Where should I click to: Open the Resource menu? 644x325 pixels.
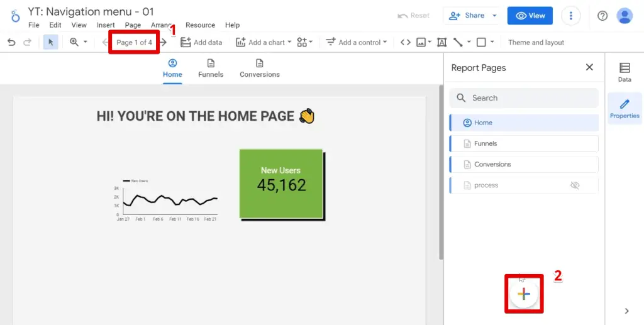pyautogui.click(x=200, y=25)
